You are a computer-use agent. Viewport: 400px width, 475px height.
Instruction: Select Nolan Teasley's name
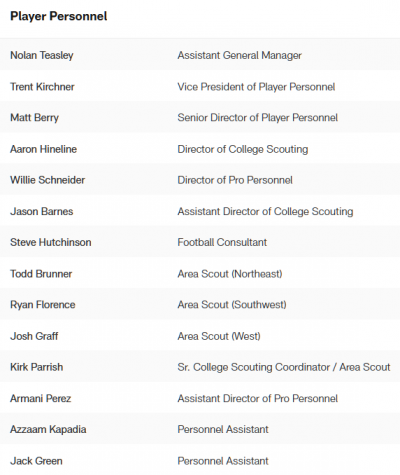[x=42, y=55]
